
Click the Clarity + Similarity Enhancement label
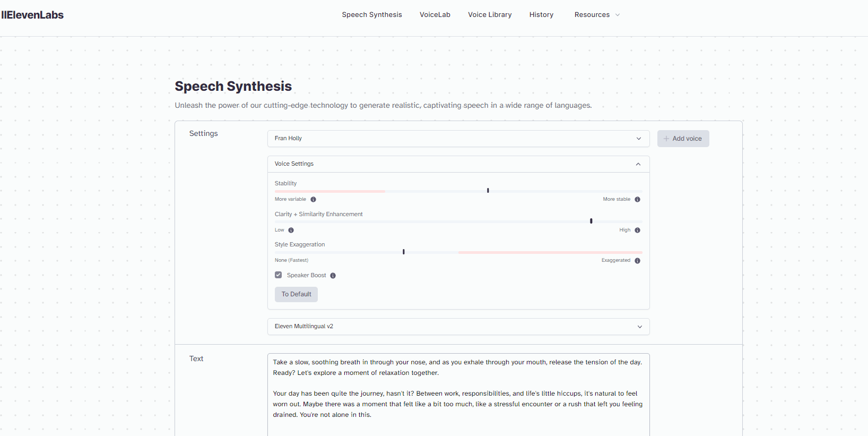318,215
